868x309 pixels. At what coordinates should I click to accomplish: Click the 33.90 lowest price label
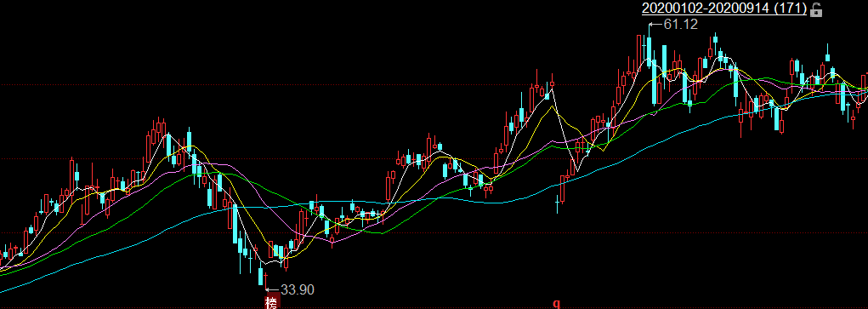(298, 289)
